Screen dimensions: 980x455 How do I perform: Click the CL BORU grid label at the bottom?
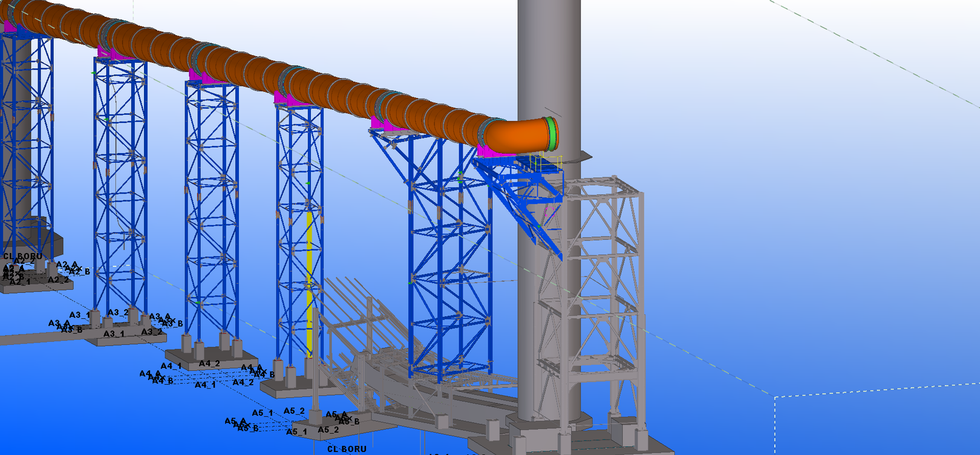[347, 449]
